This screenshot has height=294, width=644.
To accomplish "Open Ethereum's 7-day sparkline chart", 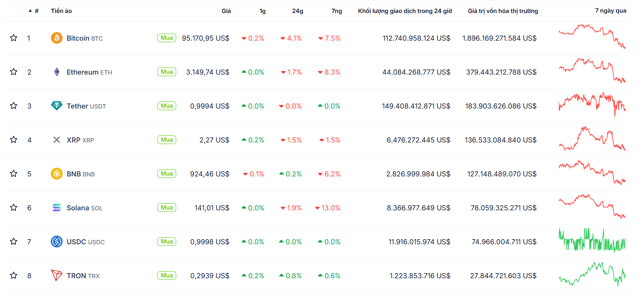I will 592,70.
